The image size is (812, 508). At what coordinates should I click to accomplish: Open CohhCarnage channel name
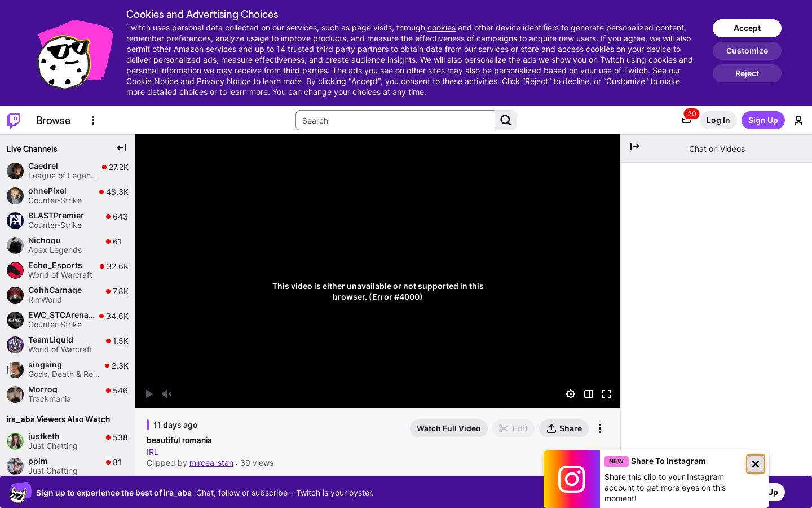tap(55, 290)
